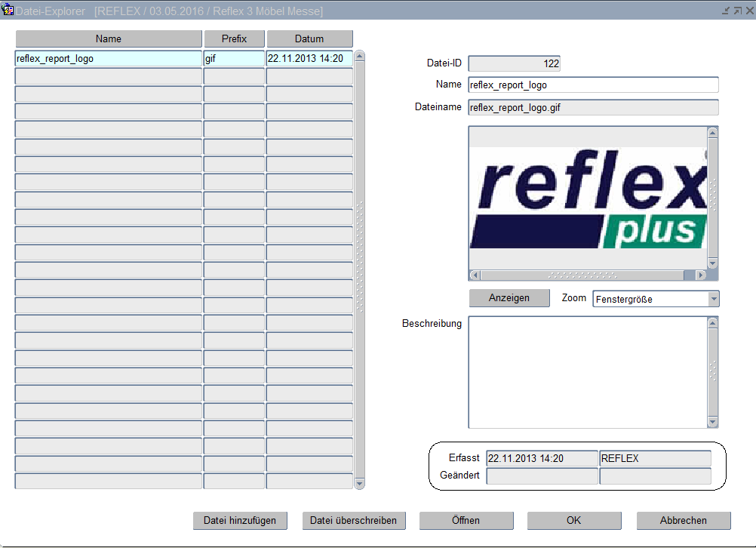Screen dimensions: 756x548
Task: Select the reflex_report_logo file row
Action: click(x=108, y=58)
